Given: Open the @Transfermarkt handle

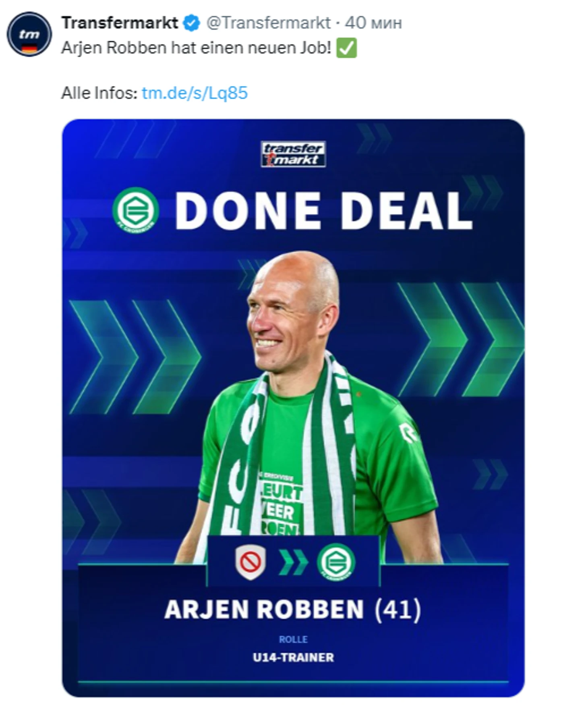Looking at the screenshot, I should point(268,23).
